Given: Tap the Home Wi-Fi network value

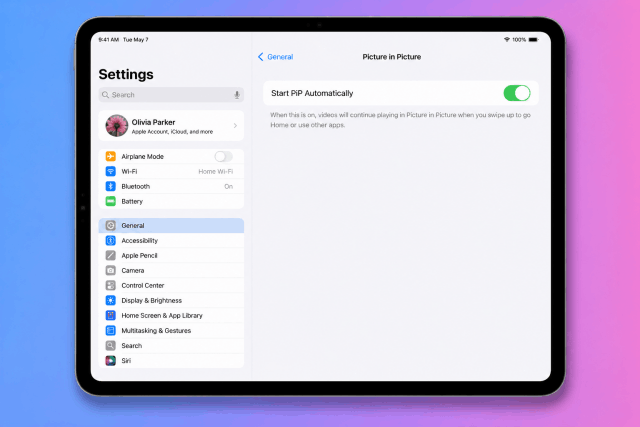Looking at the screenshot, I should 216,171.
